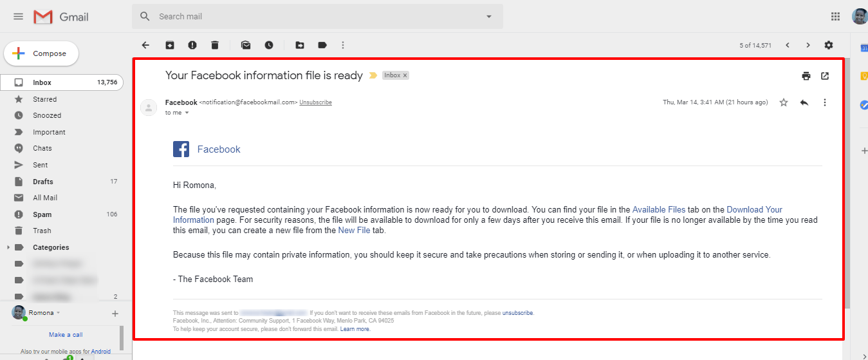Expand recipient details arrow beside 'to me'
The image size is (868, 360).
(187, 113)
